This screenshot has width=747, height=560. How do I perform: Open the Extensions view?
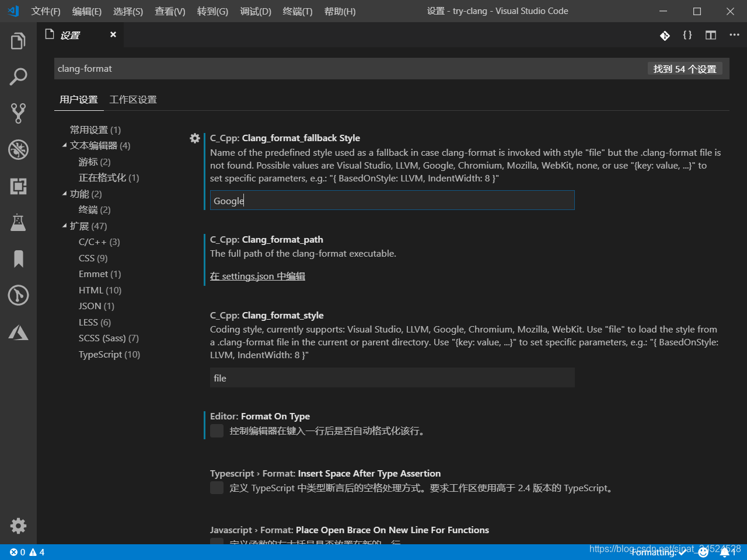[x=18, y=186]
